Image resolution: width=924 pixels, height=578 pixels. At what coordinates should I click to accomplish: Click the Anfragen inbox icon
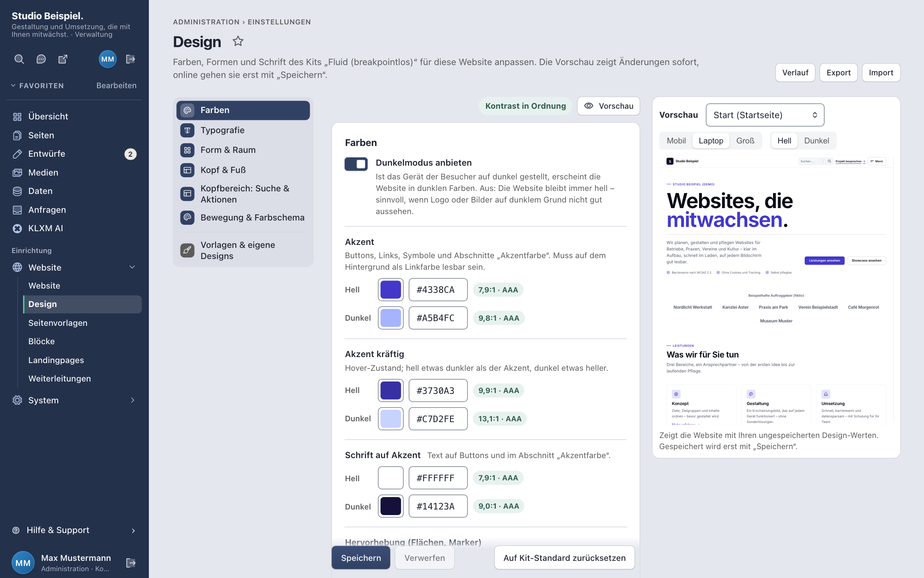(17, 210)
